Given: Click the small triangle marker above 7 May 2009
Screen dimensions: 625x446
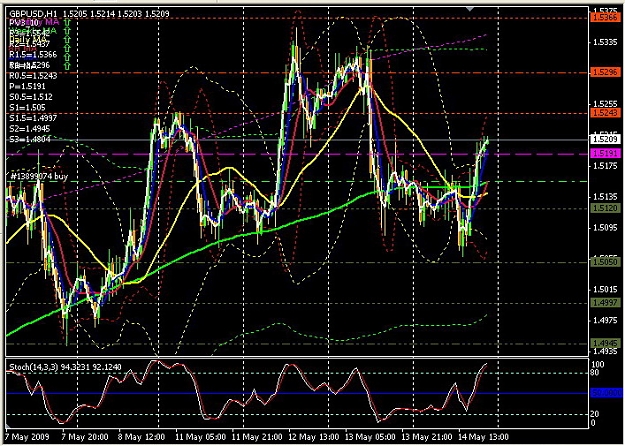Looking at the screenshot, I should (7, 428).
